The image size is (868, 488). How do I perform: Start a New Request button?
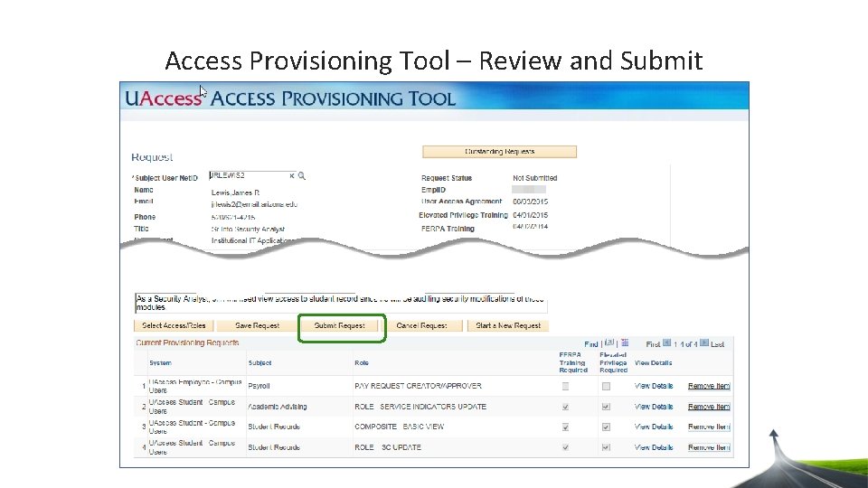click(508, 326)
